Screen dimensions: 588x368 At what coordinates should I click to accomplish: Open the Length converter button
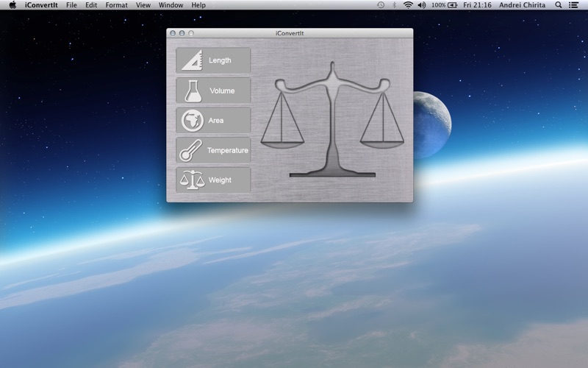[213, 60]
